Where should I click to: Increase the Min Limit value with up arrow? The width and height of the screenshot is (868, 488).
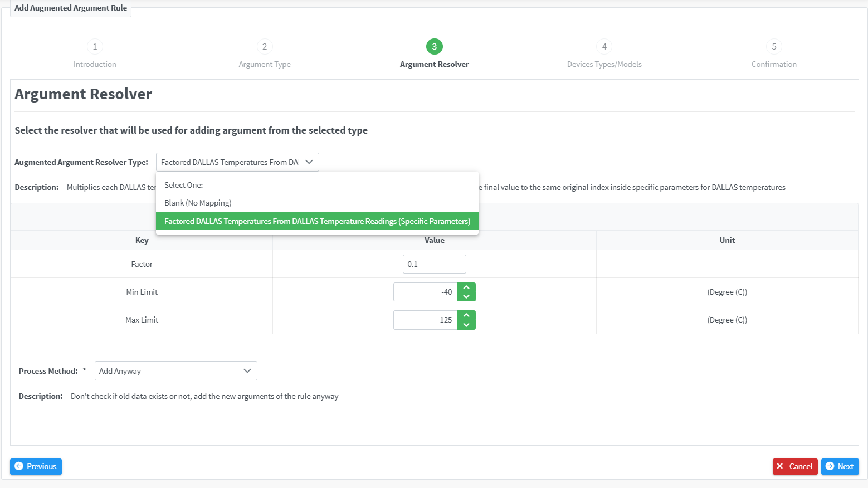click(466, 287)
